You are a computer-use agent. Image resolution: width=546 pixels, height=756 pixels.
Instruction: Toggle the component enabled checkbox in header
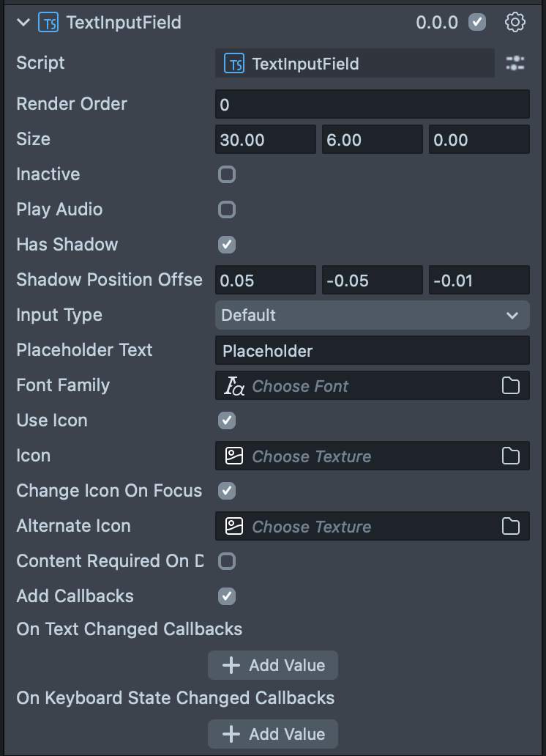pyautogui.click(x=477, y=23)
